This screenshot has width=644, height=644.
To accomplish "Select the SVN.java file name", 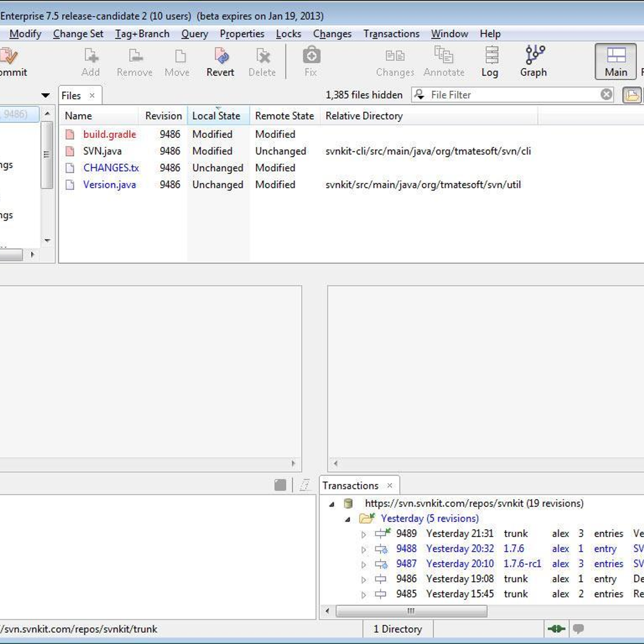I will [x=103, y=151].
